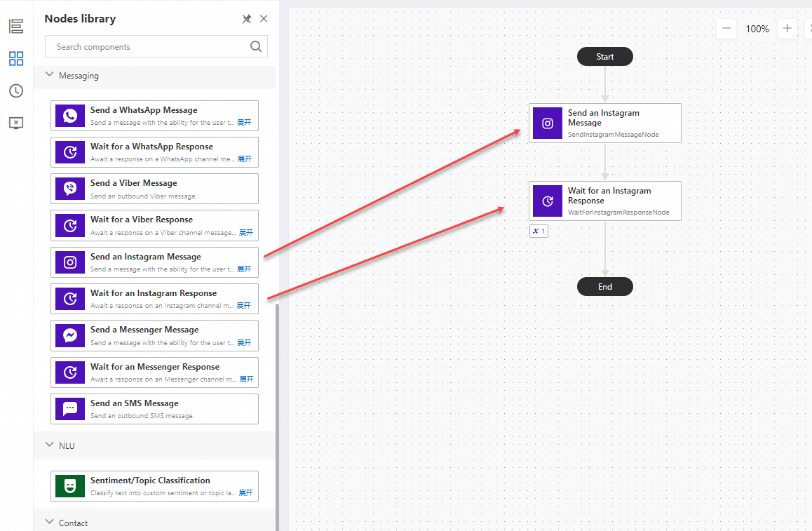The width and height of the screenshot is (812, 531).
Task: Open the history clock sidebar icon
Action: click(16, 90)
